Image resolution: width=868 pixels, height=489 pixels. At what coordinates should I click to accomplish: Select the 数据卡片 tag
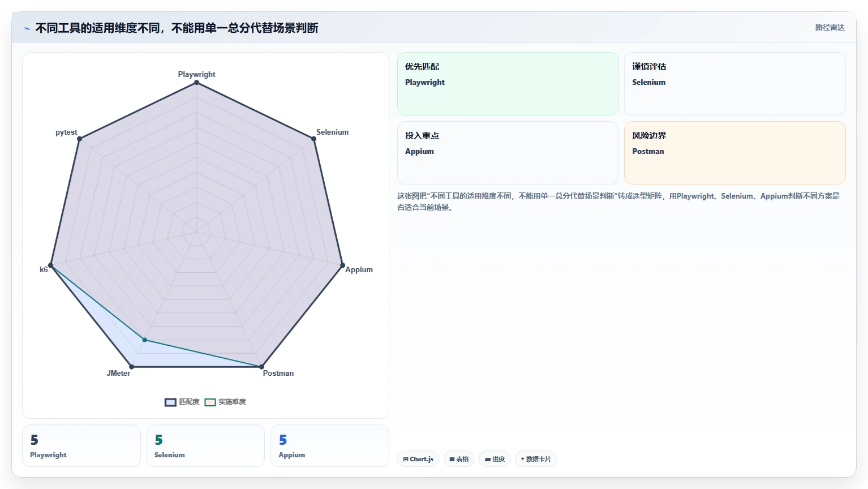coord(535,459)
